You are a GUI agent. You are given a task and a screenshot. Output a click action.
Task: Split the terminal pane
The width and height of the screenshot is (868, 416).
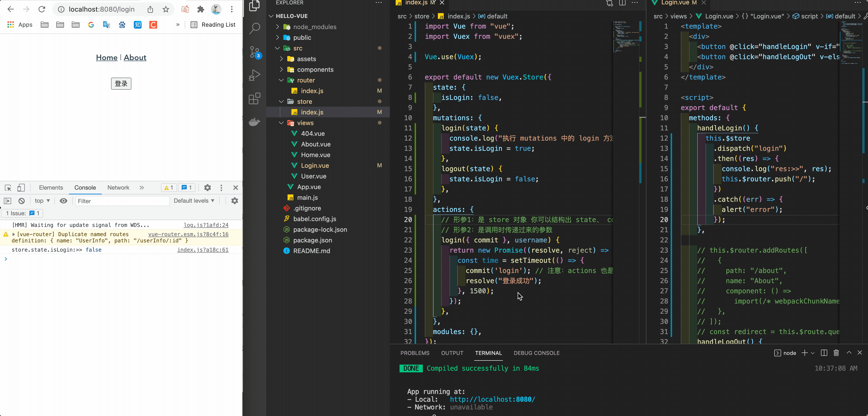[824, 353]
